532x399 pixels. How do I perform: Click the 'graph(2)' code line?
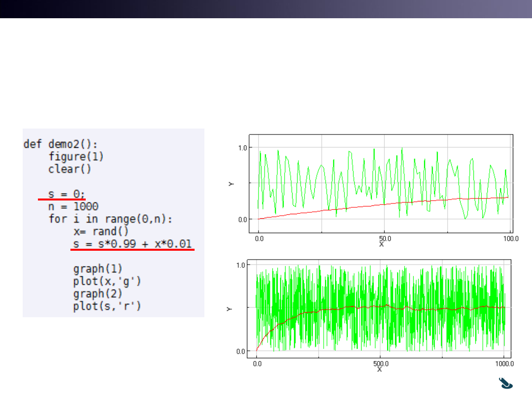[98, 294]
